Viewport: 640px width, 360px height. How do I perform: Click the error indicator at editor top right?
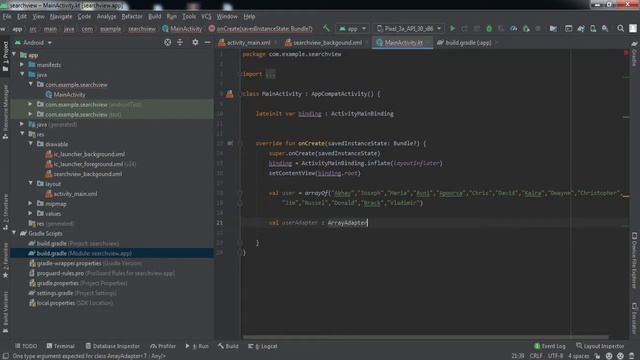click(626, 53)
